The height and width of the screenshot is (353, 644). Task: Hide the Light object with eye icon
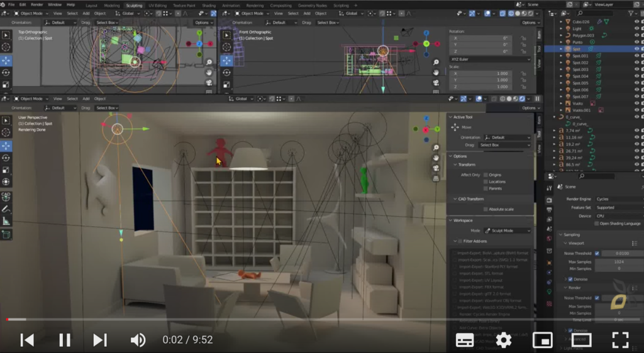[x=636, y=29]
